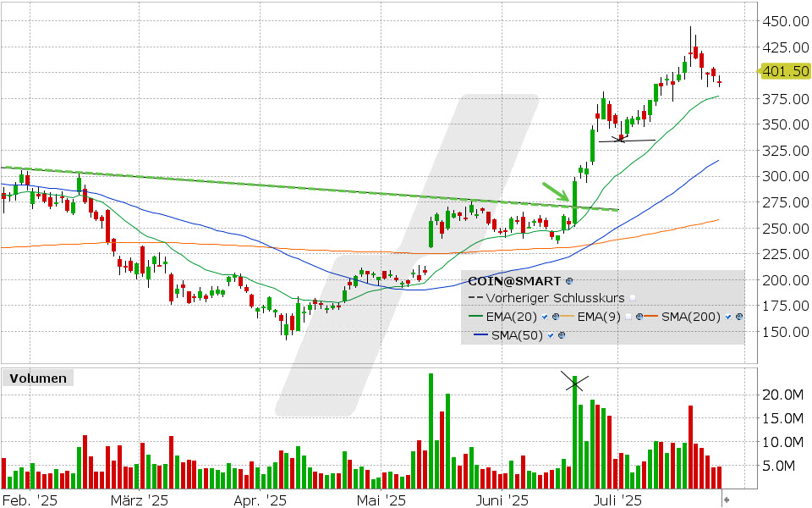
Task: Click the 15.0M volume axis label
Action: (x=782, y=418)
